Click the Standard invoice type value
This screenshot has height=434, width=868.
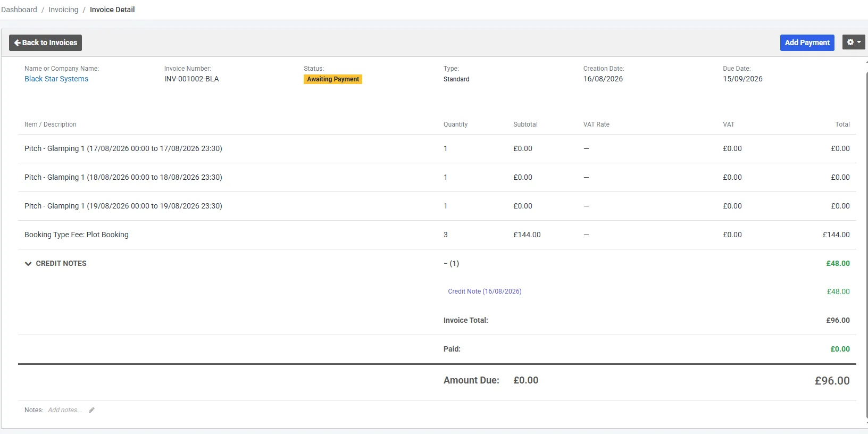pyautogui.click(x=456, y=79)
